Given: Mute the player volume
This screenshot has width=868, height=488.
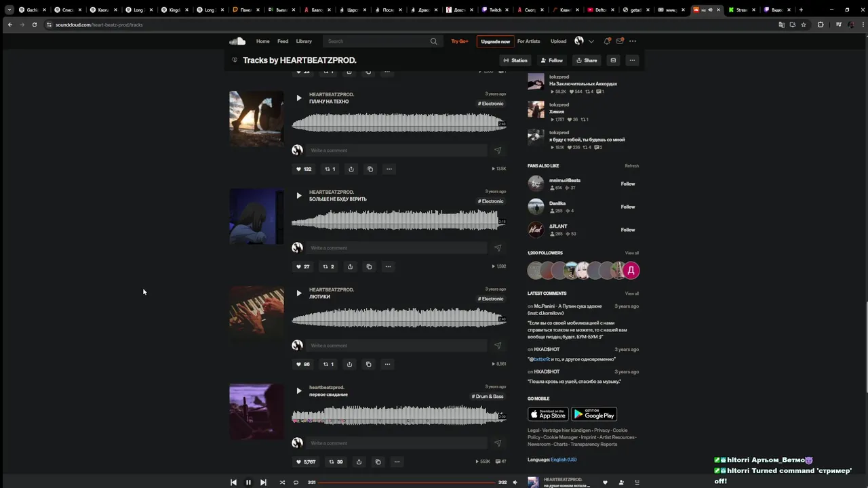Looking at the screenshot, I should [515, 483].
